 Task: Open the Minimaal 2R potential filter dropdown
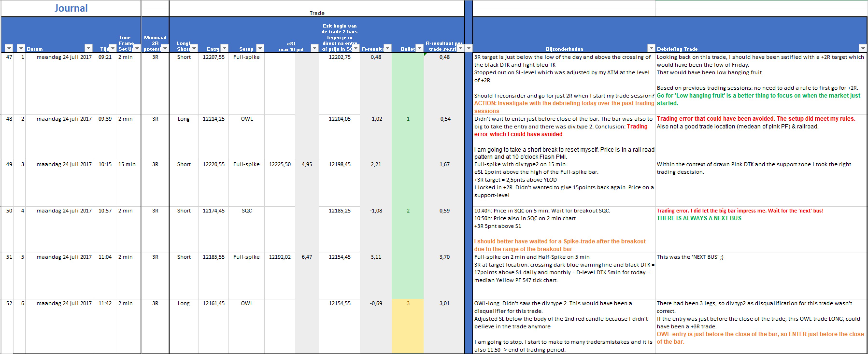tap(164, 48)
